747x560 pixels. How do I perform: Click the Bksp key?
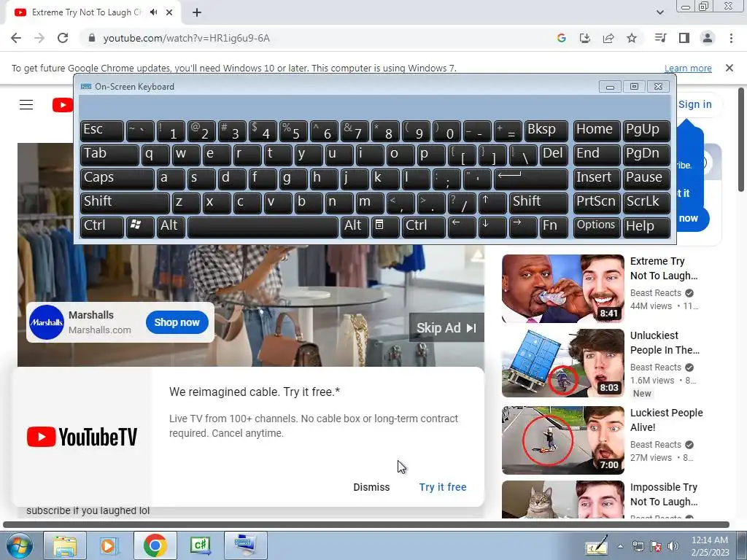pos(546,131)
